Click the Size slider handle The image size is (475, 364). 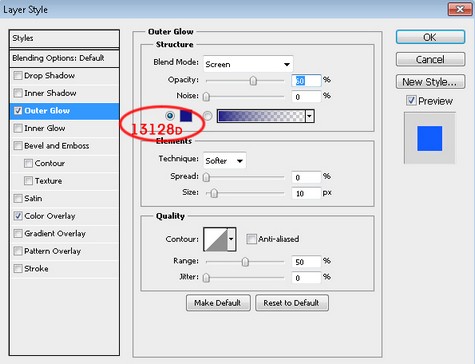click(x=214, y=193)
